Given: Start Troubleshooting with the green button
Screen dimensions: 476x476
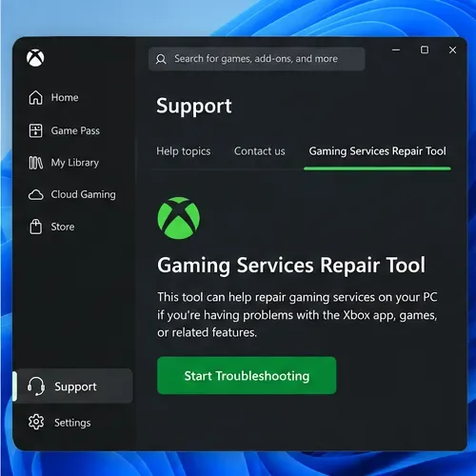Looking at the screenshot, I should (247, 376).
